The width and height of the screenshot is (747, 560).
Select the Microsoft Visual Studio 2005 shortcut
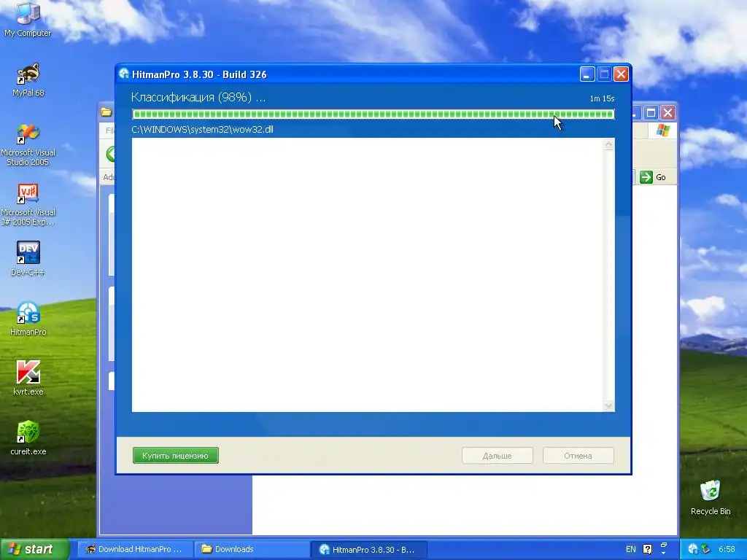pyautogui.click(x=28, y=145)
